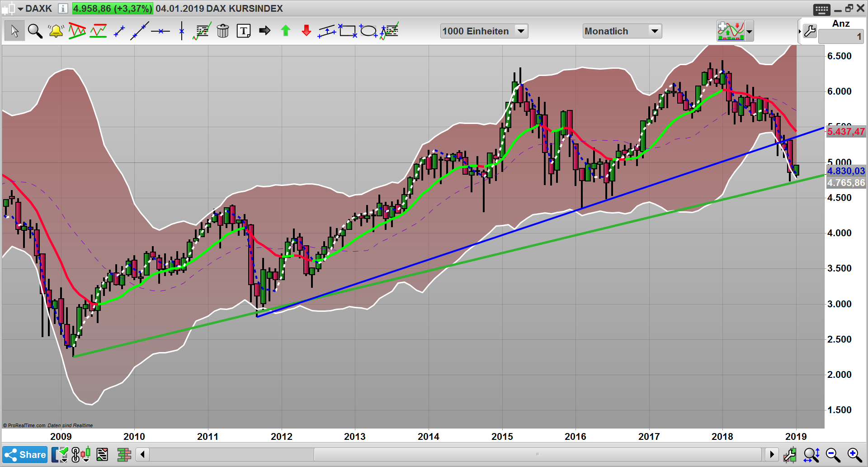This screenshot has height=467, width=868.
Task: Select the arrow cursor tool
Action: pos(14,31)
